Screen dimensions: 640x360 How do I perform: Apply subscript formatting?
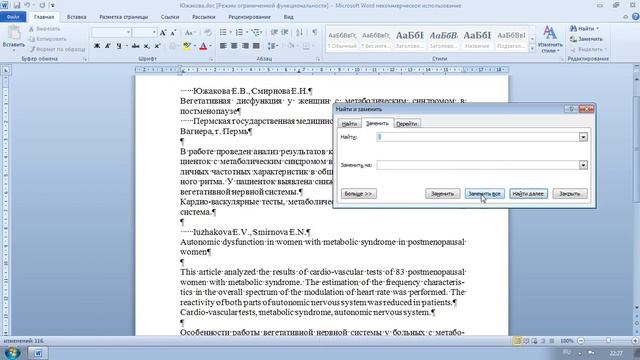pyautogui.click(x=147, y=46)
